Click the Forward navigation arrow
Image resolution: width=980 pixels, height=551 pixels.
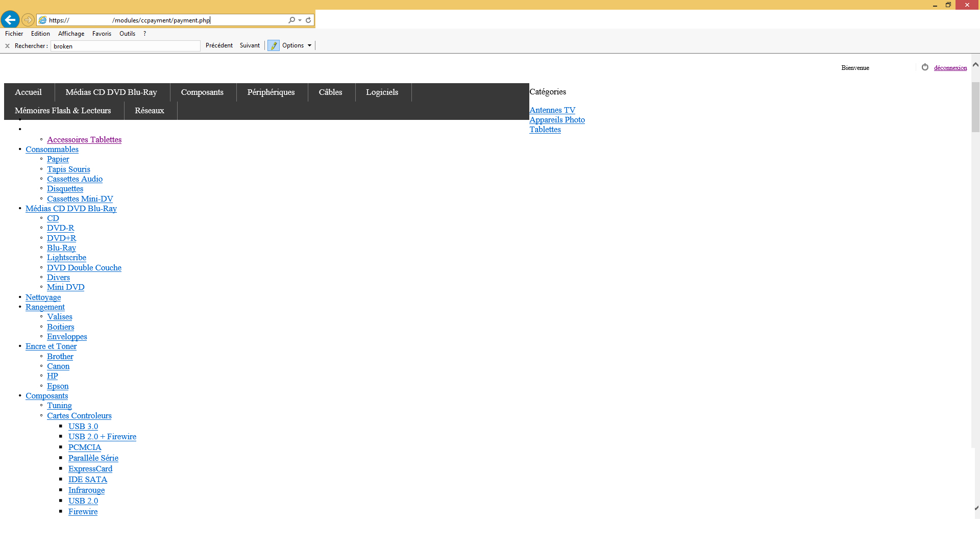[x=28, y=20]
